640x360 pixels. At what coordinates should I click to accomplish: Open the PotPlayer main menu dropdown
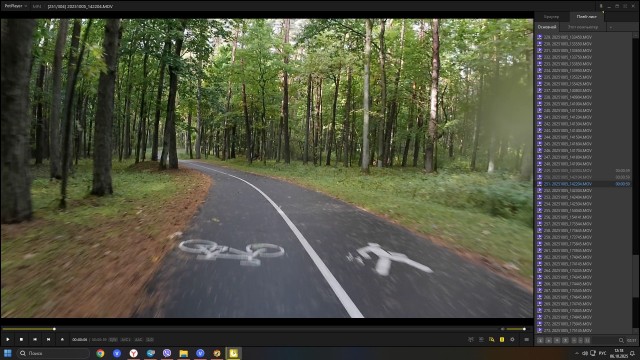click(16, 6)
